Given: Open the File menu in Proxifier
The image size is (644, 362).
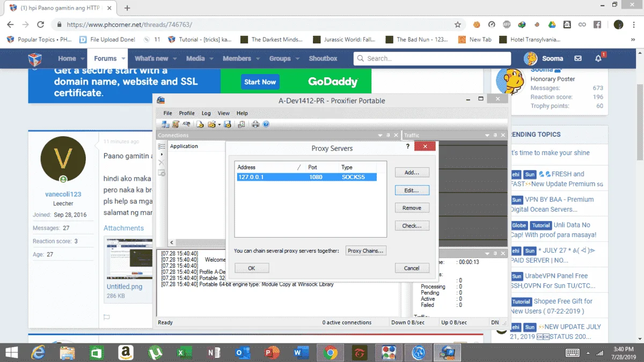Looking at the screenshot, I should (x=168, y=113).
